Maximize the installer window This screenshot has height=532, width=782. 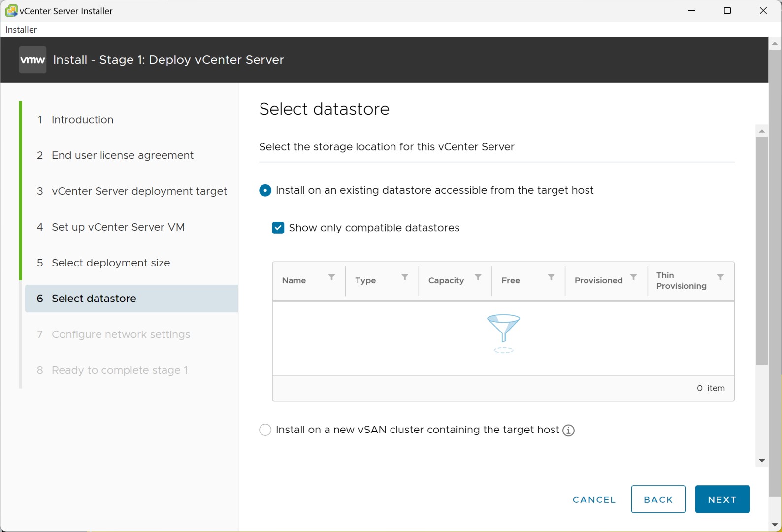point(727,11)
